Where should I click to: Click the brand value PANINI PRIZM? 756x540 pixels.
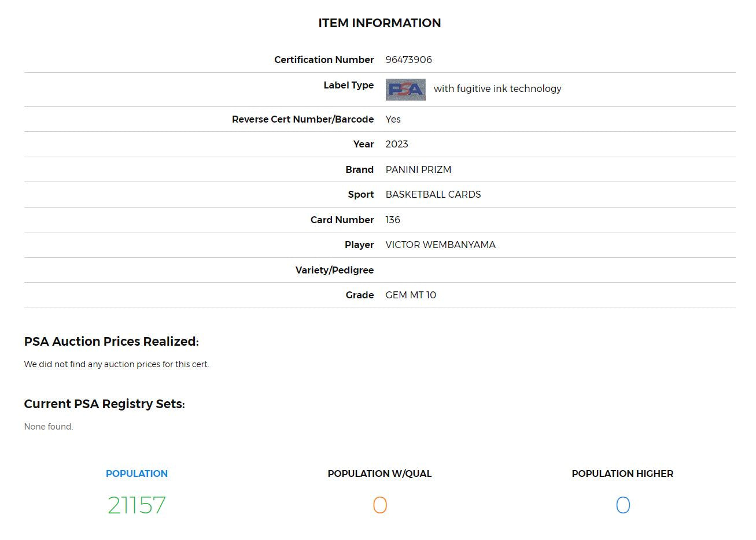tap(418, 169)
